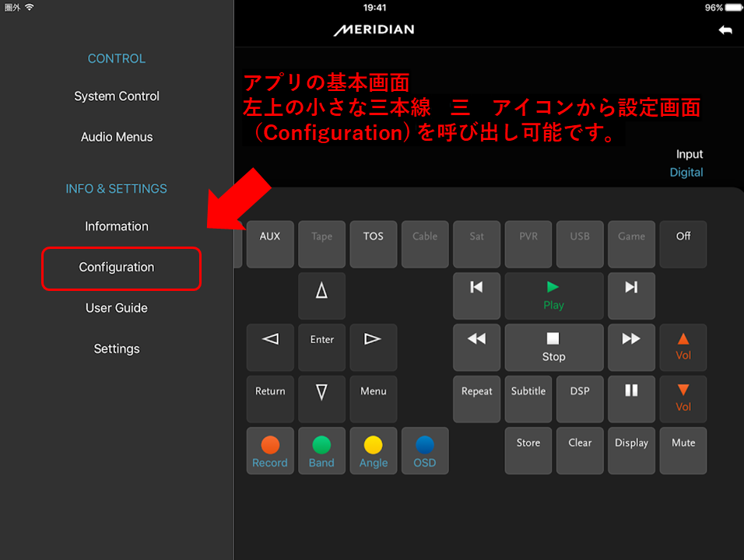Select the TOS input source
Viewport: 744px width, 560px height.
[374, 244]
